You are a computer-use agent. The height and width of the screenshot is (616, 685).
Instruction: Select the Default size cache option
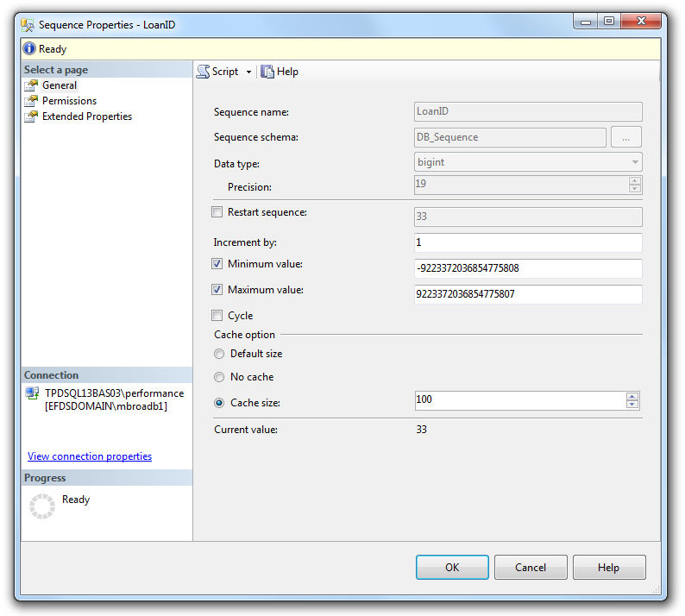(219, 354)
